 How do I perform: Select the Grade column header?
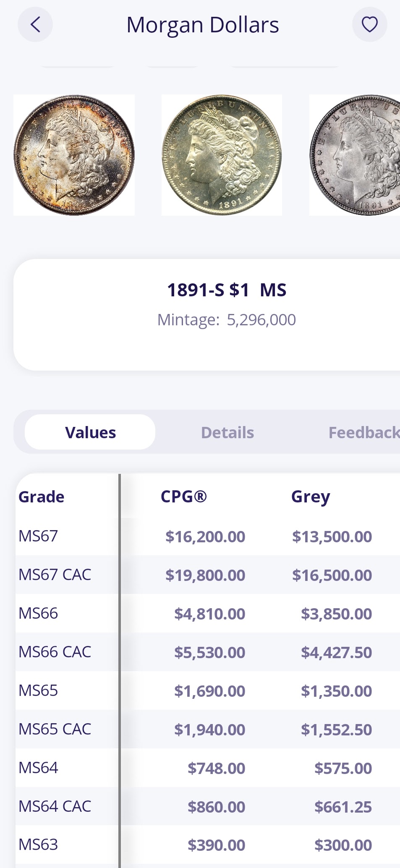click(x=42, y=497)
